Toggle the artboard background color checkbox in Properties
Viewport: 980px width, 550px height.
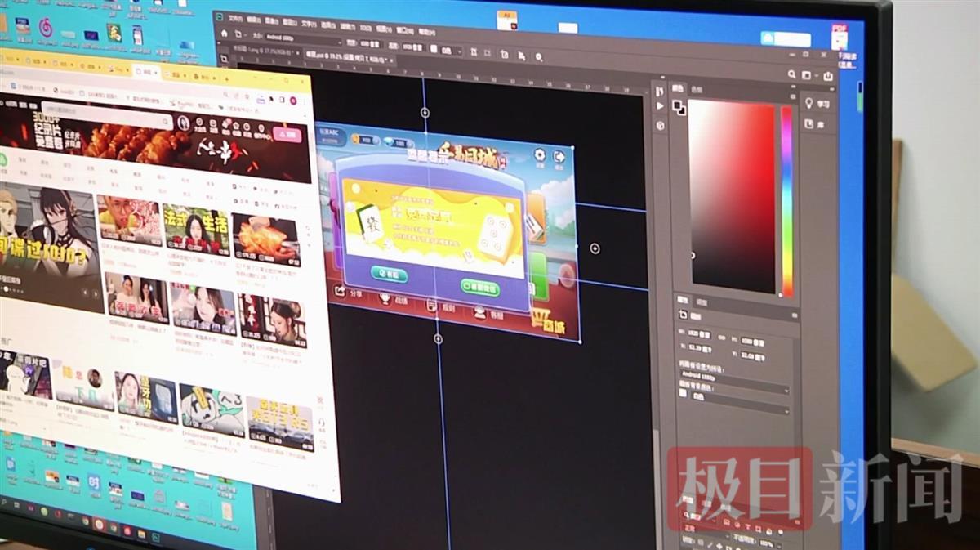click(684, 393)
